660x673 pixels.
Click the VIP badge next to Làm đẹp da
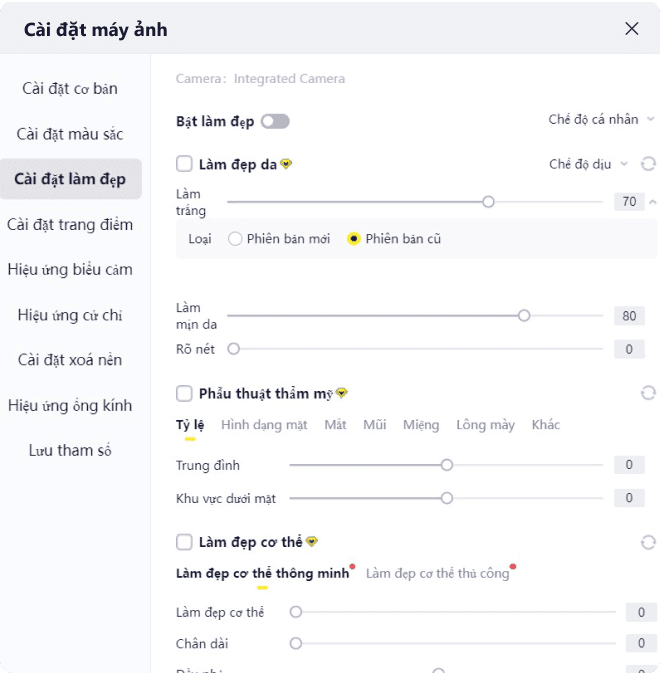click(x=286, y=164)
